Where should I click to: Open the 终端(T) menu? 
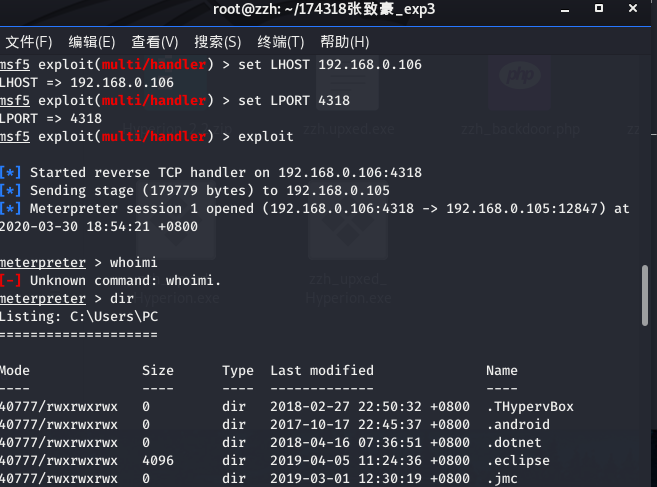(x=281, y=42)
